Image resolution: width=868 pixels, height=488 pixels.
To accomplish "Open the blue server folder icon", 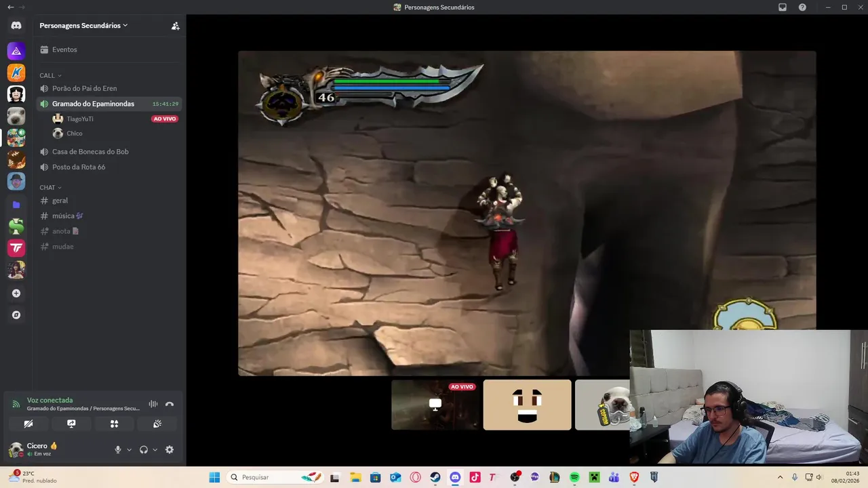I will coord(16,204).
